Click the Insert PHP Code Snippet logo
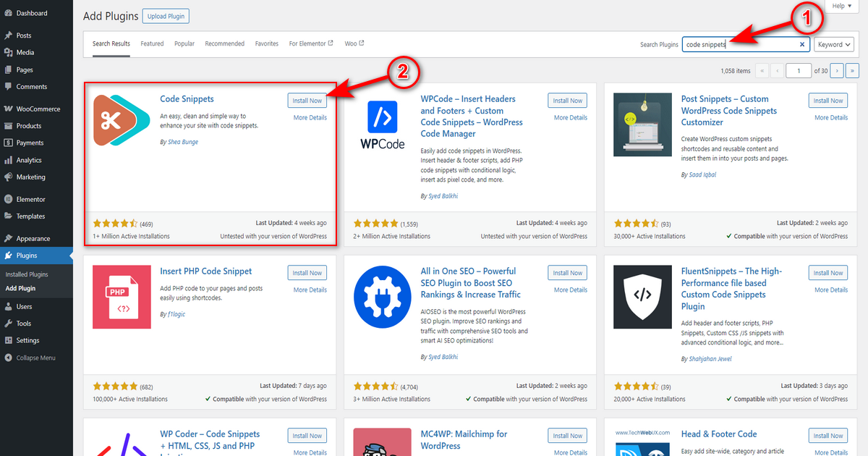The width and height of the screenshot is (868, 456). (122, 297)
